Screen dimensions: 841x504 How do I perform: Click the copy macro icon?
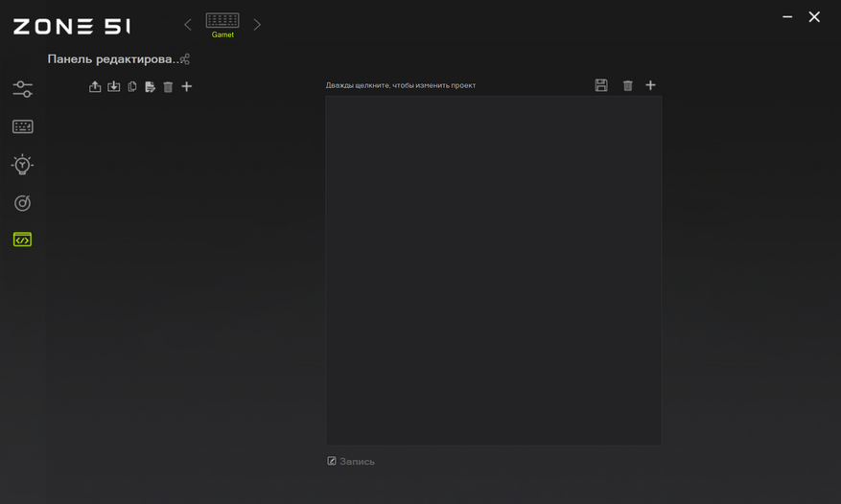[132, 86]
